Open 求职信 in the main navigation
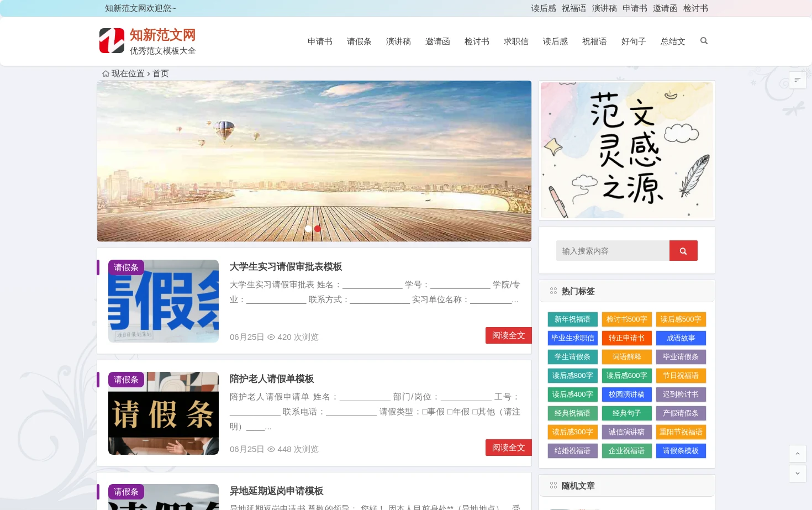The height and width of the screenshot is (510, 812). tap(516, 41)
